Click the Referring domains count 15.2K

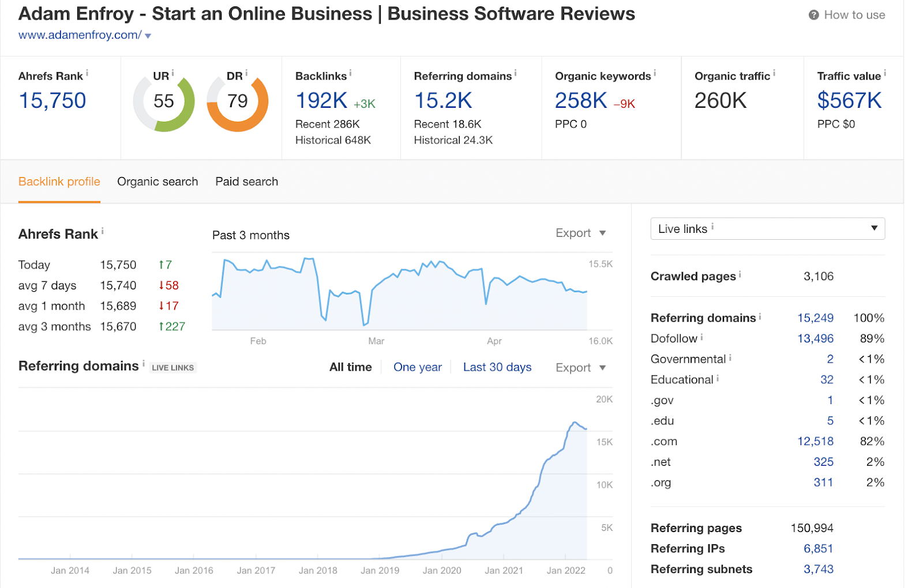(443, 101)
